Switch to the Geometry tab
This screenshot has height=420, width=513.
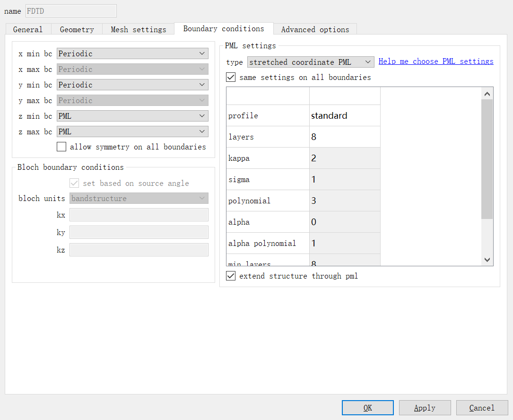click(77, 29)
